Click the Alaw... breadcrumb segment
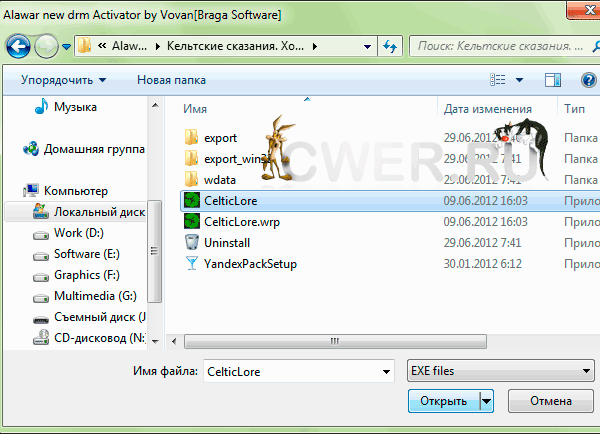The image size is (600, 434). coord(129,46)
